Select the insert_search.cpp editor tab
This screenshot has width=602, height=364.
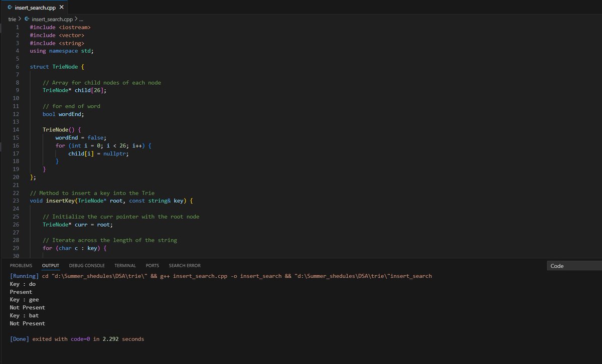35,8
